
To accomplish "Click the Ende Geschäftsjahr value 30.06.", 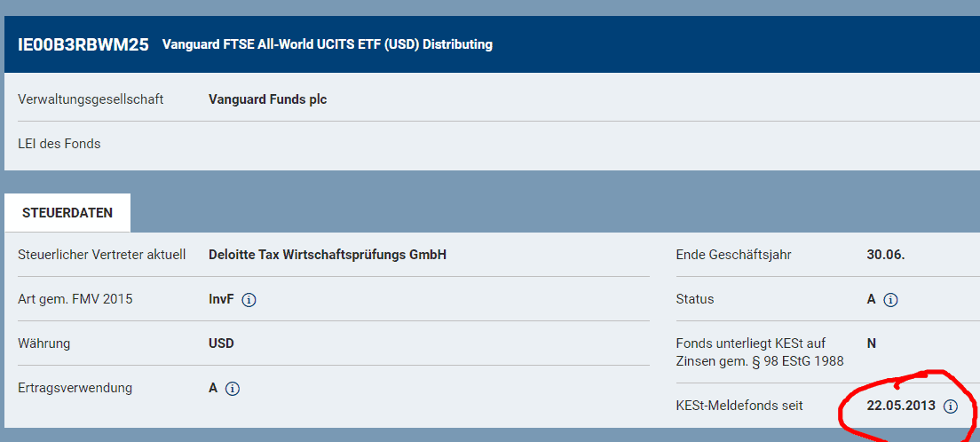I will [x=886, y=255].
